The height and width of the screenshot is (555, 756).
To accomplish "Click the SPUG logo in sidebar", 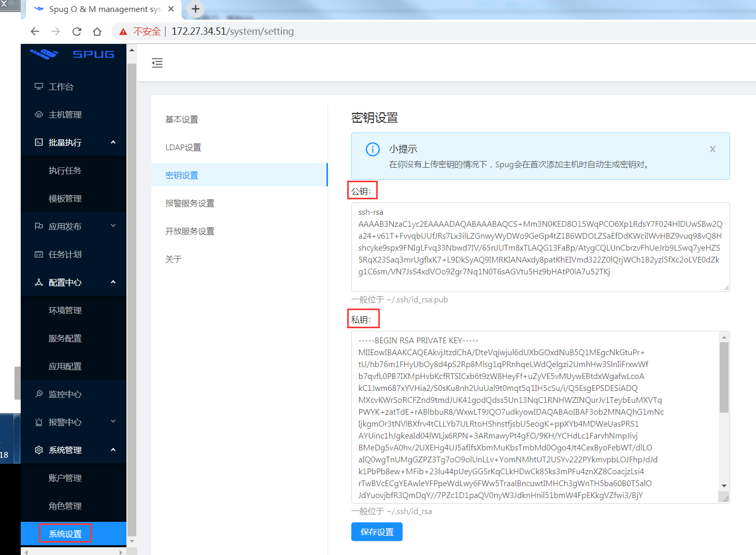I will (x=72, y=54).
